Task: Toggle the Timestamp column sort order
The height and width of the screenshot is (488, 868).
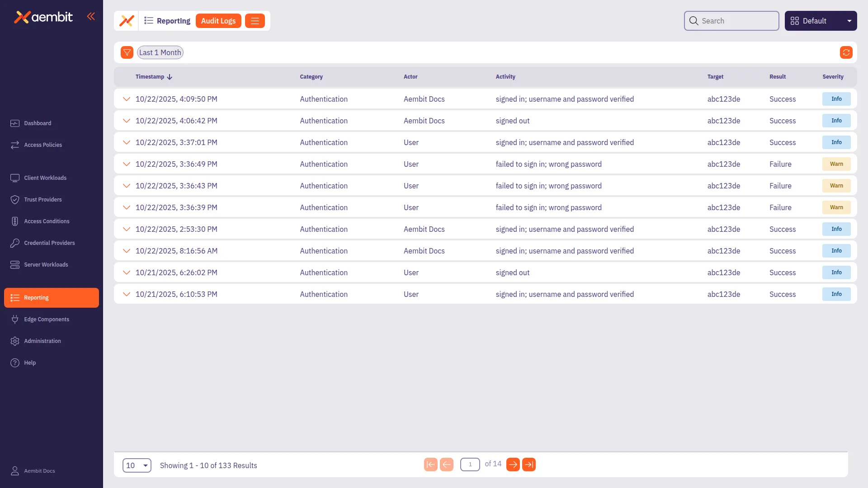Action: pos(154,76)
